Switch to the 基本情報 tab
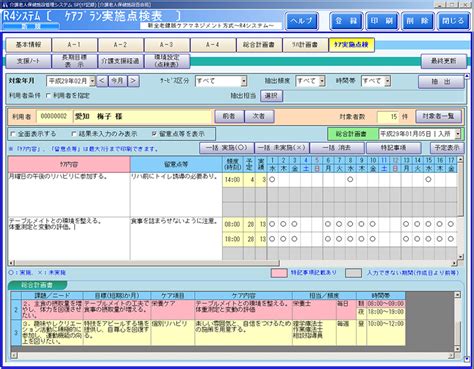Screen dimensions: 474x369 click(28, 45)
